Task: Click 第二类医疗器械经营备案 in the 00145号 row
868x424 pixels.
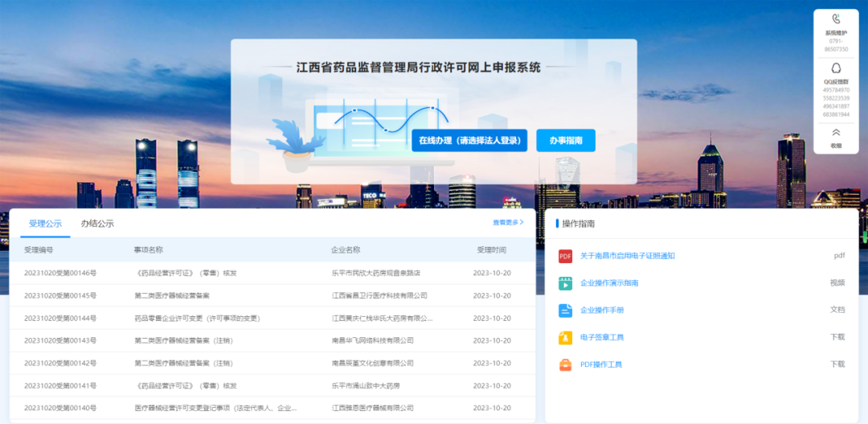Action: pos(172,295)
